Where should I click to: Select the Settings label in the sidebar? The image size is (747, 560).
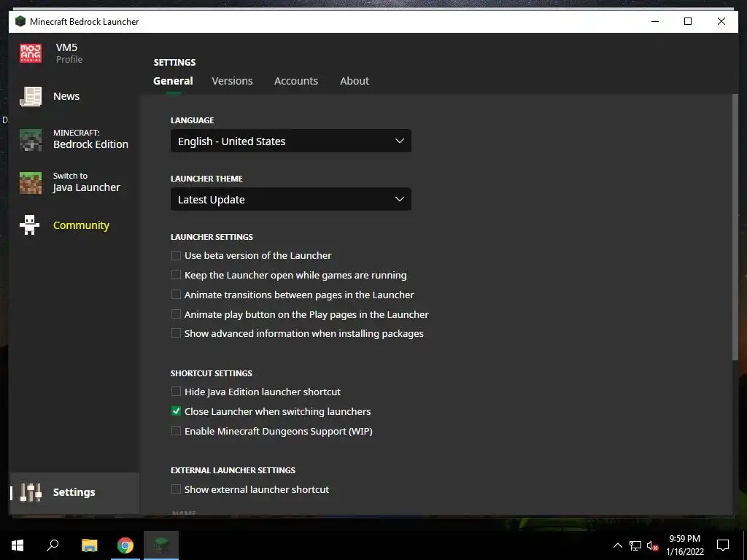pos(74,492)
